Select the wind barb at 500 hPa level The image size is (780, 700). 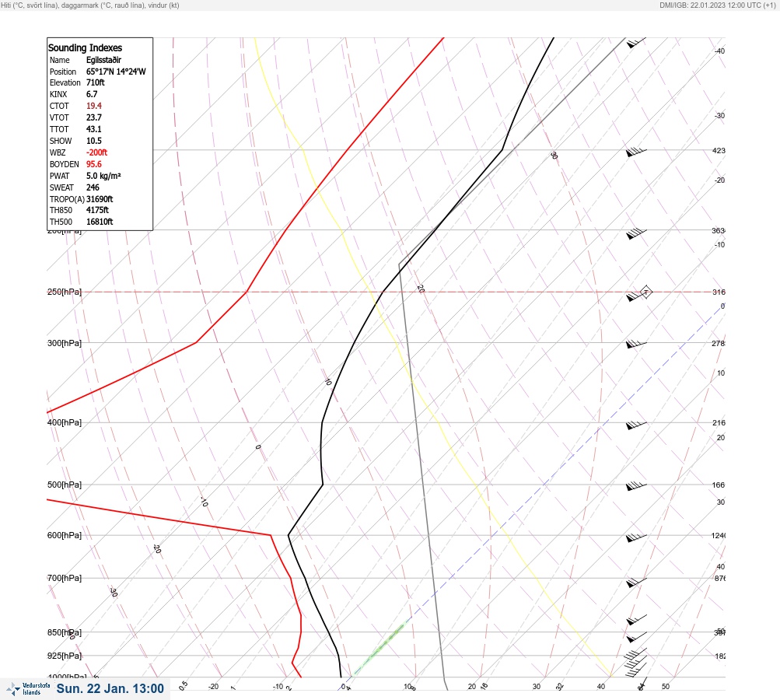[x=636, y=485]
